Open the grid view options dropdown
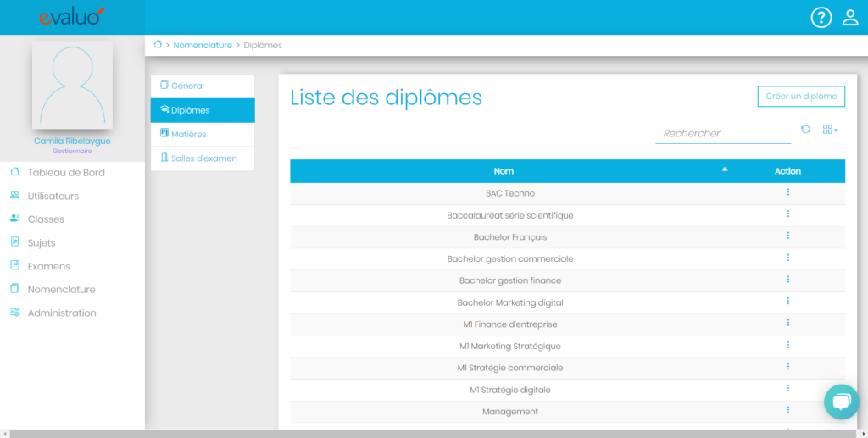This screenshot has height=438, width=868. (x=831, y=130)
